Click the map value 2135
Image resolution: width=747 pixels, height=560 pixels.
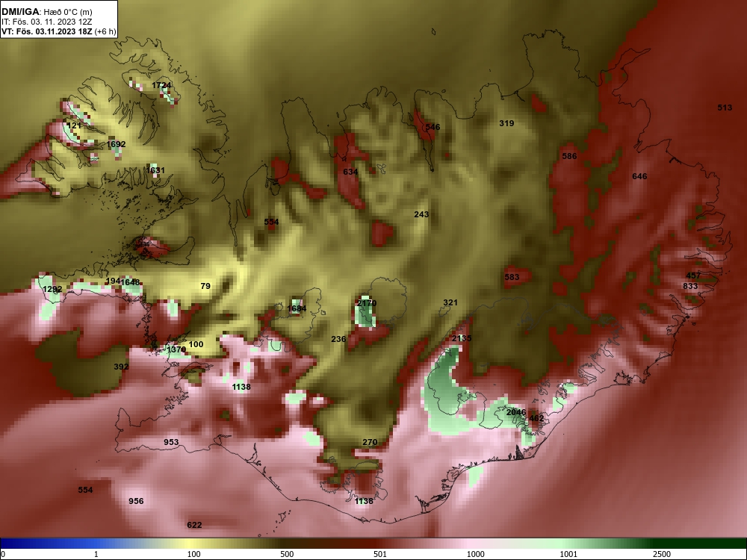(462, 338)
